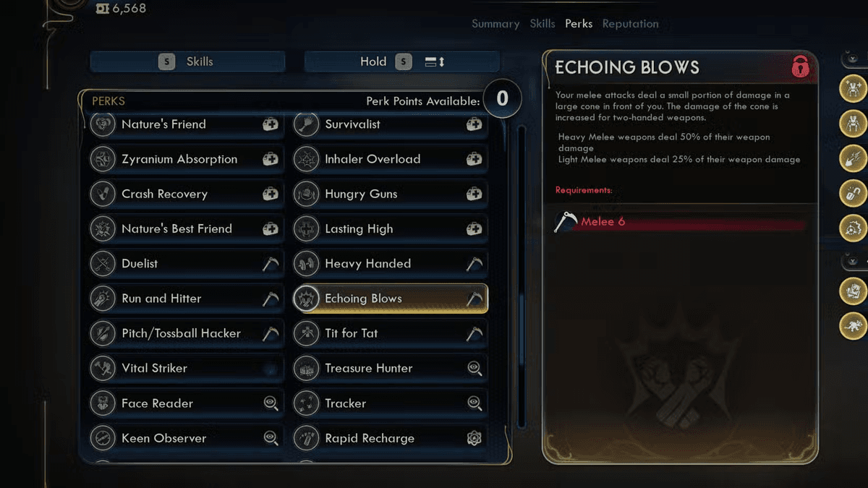Select the Vital Striker perk row
868x488 pixels.
pyautogui.click(x=184, y=368)
